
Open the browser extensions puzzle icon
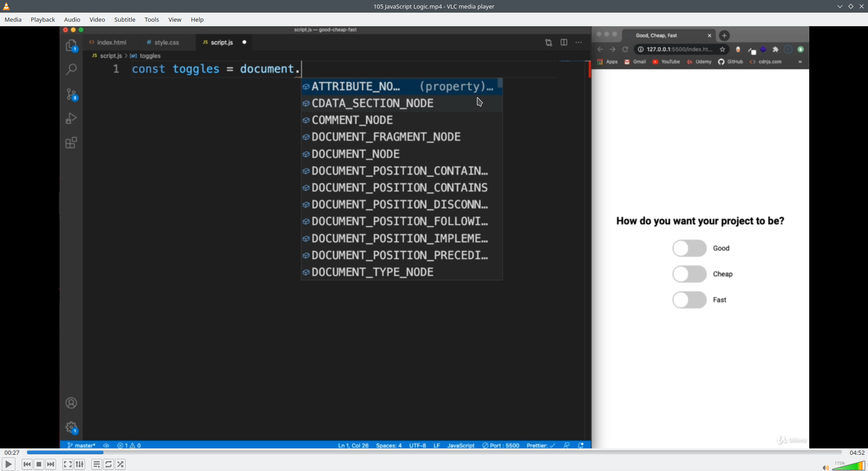776,49
